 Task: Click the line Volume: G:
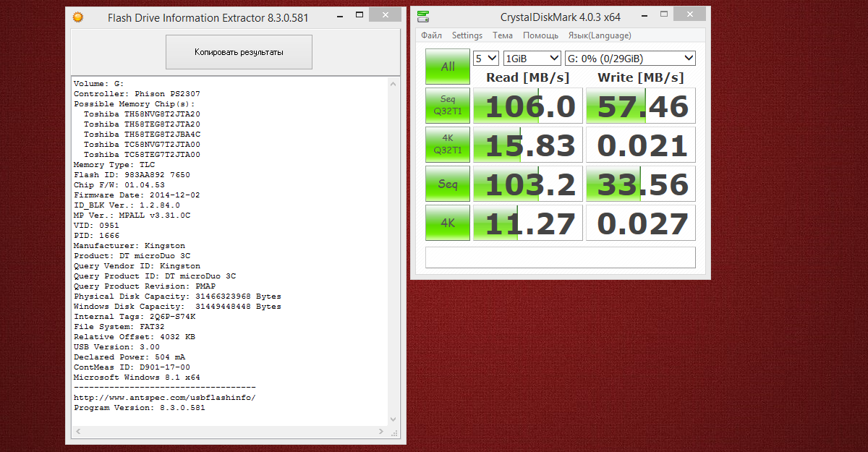[x=99, y=84]
